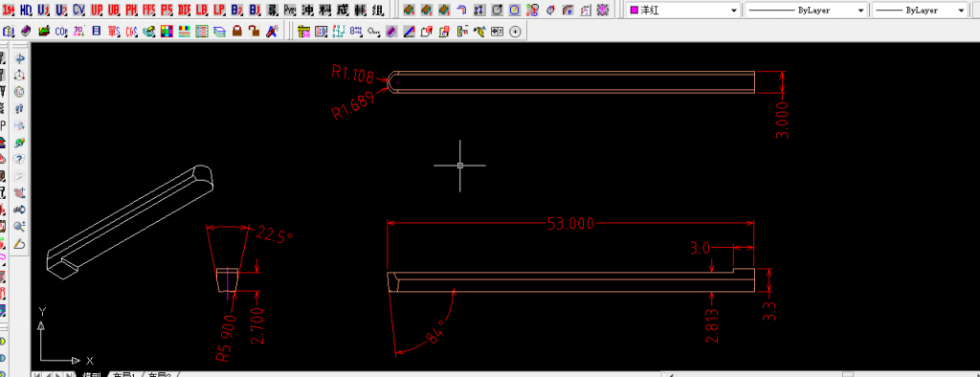Open the 洋红 color dropdown
Screen dimensions: 980x377
[683, 11]
